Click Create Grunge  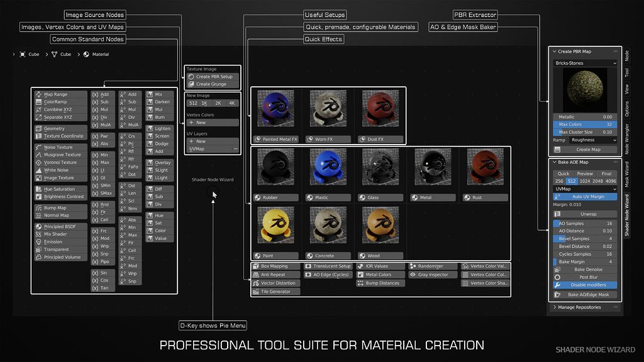click(213, 84)
